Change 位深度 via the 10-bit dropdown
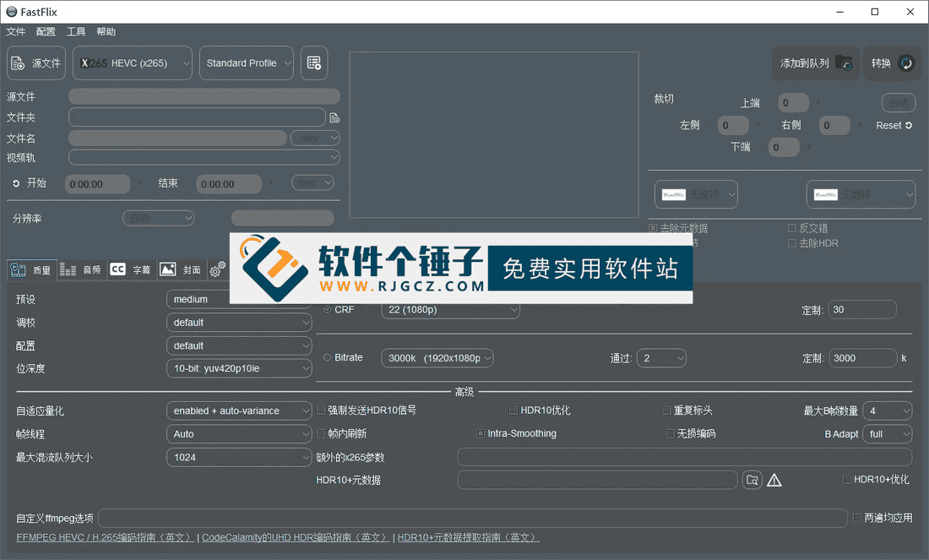The height and width of the screenshot is (560, 929). click(x=239, y=367)
